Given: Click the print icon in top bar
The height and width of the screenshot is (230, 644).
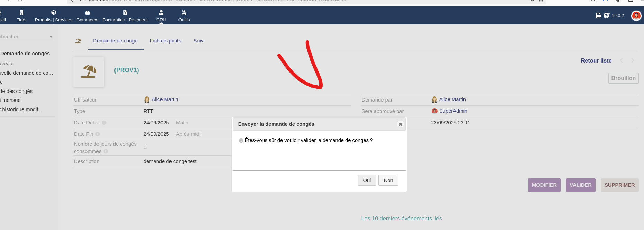Looking at the screenshot, I should 598,16.
